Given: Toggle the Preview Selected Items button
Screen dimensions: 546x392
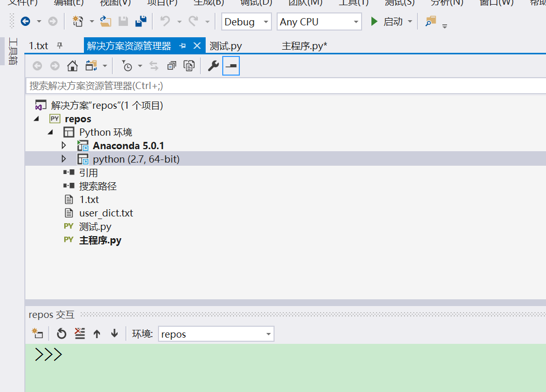Looking at the screenshot, I should 231,66.
